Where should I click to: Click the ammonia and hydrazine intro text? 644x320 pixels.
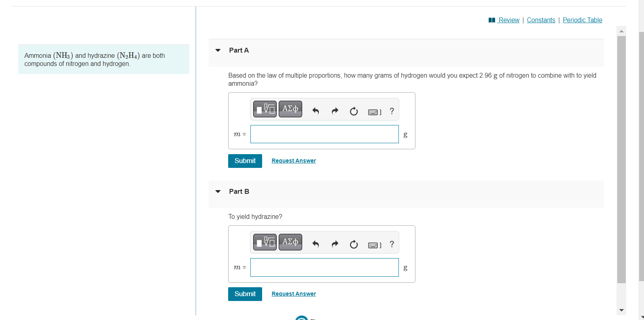click(x=95, y=59)
